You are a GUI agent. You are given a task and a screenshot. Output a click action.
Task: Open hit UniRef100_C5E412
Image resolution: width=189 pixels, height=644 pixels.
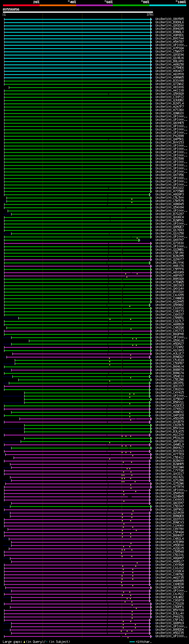tap(170, 457)
